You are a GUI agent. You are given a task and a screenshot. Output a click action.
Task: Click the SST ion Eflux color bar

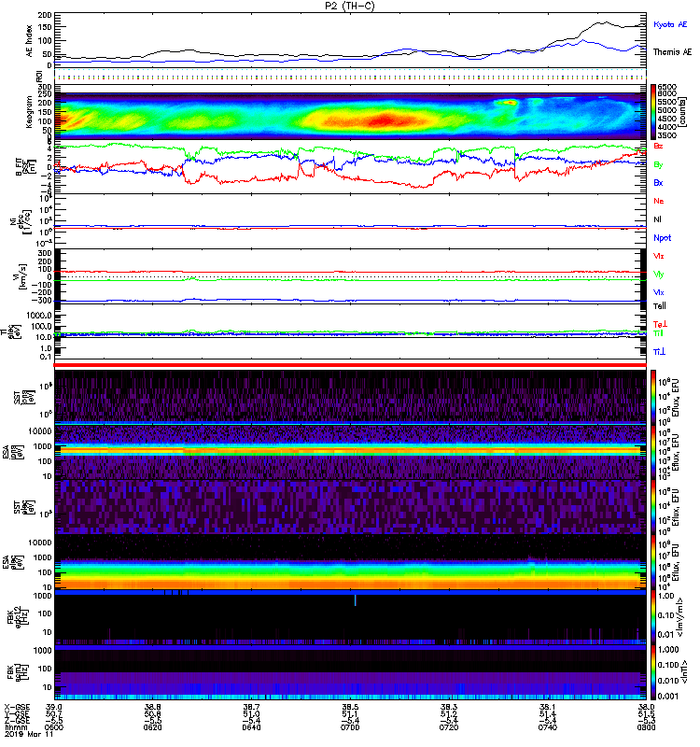coord(654,397)
